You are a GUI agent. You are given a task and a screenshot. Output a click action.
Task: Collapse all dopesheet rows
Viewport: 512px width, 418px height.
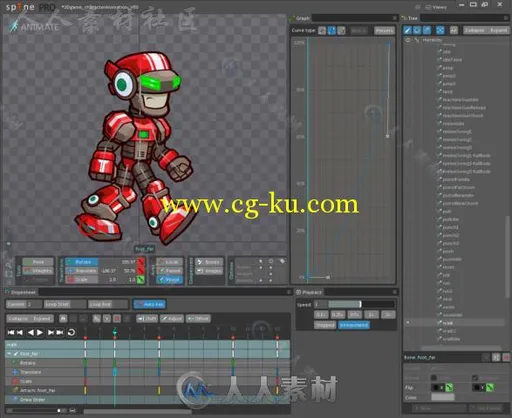pos(18,319)
